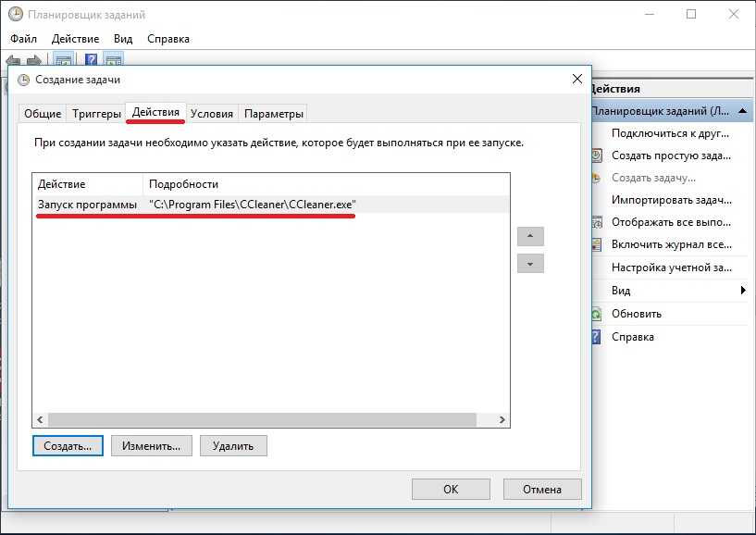Select the Запуск программы action row
This screenshot has height=535, width=756.
[271, 205]
